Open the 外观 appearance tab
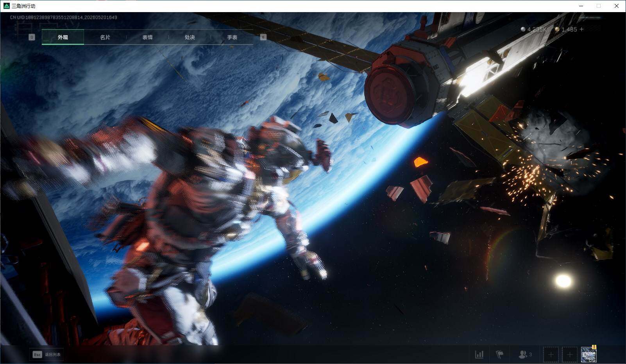626x364 pixels. 63,37
